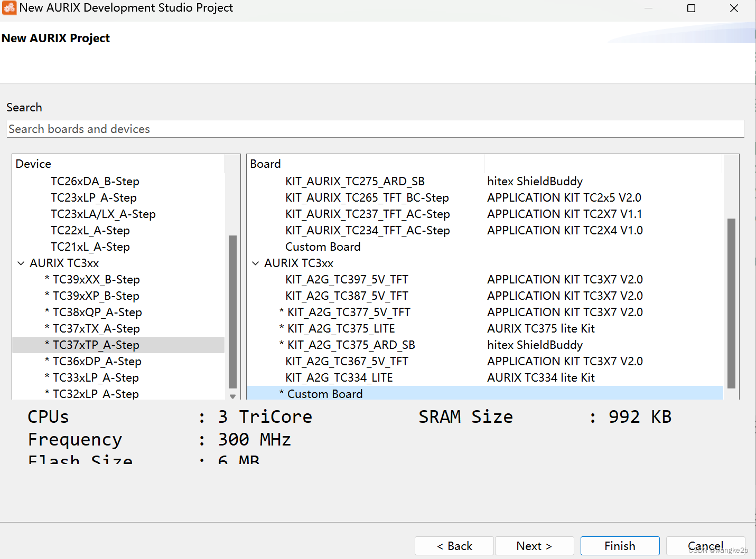Click AURIX TC334 lite Kit description
756x559 pixels.
pyautogui.click(x=541, y=377)
